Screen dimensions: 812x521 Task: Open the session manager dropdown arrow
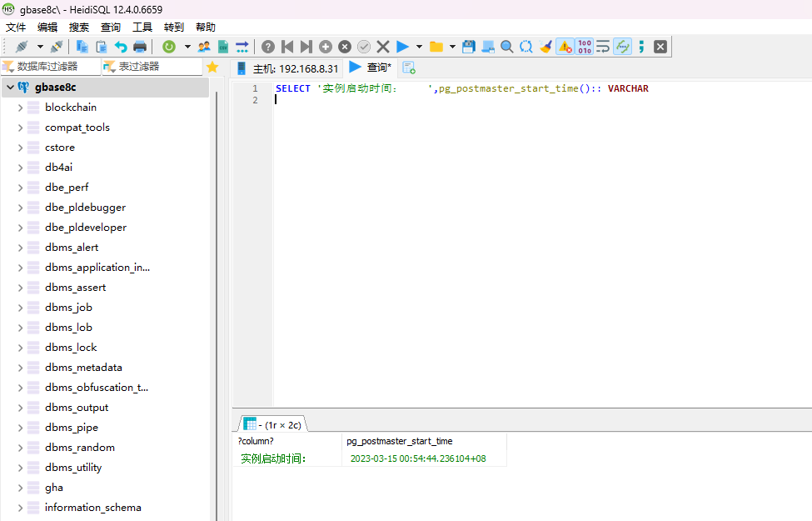click(x=40, y=47)
